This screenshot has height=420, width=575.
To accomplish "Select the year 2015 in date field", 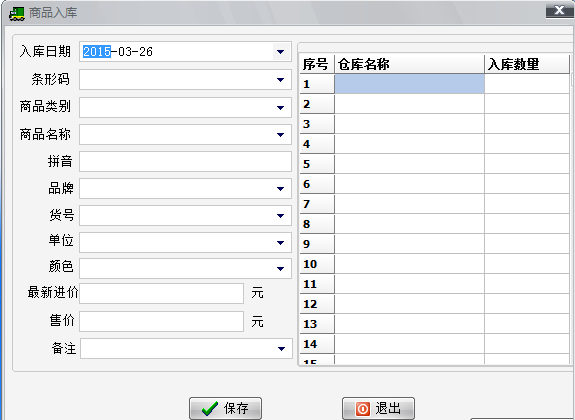I will click(x=97, y=52).
